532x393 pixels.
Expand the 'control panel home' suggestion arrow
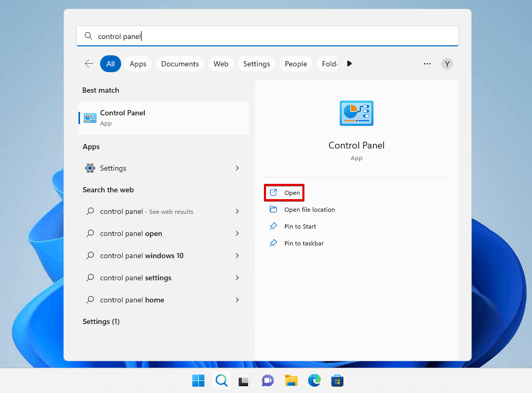(237, 300)
